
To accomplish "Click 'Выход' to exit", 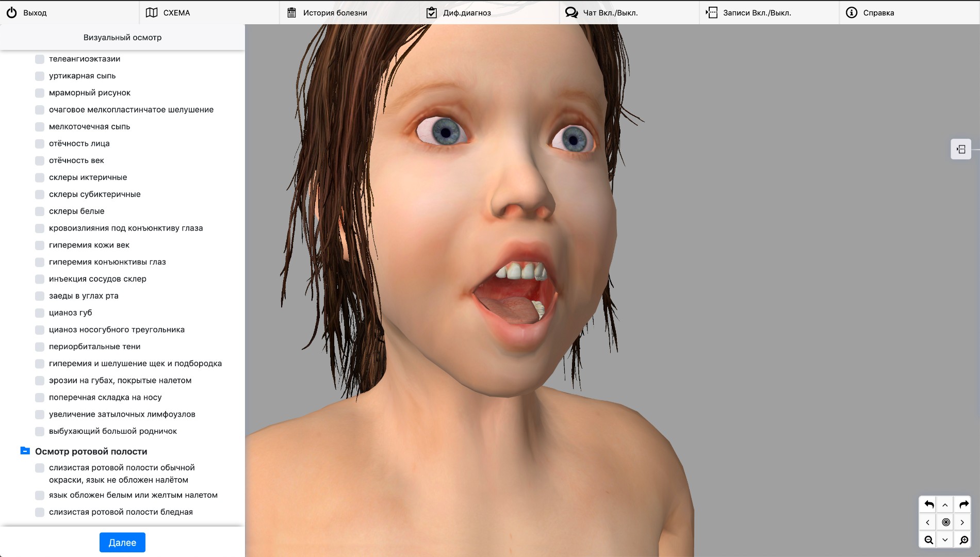I will (x=27, y=13).
